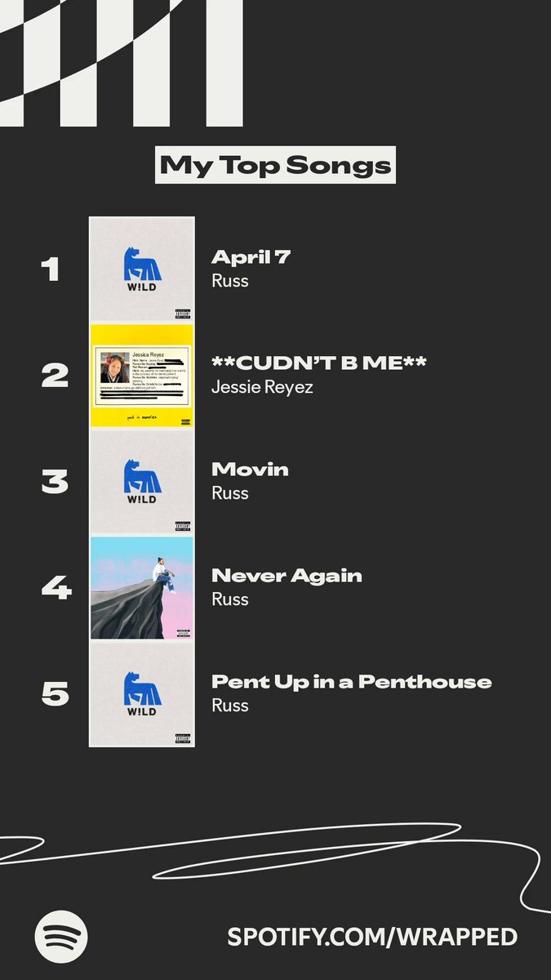
Task: Open the Movin album cover thumbnail
Action: [x=142, y=482]
